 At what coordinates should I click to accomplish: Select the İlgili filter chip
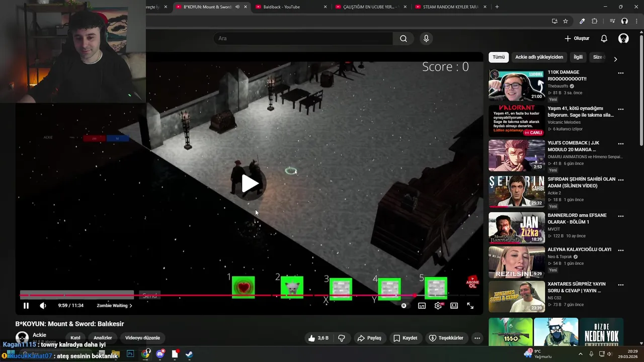pos(578,57)
